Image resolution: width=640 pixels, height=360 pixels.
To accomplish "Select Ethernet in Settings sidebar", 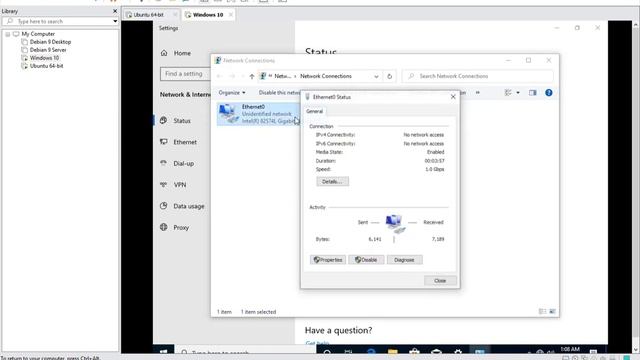I will coord(185,142).
